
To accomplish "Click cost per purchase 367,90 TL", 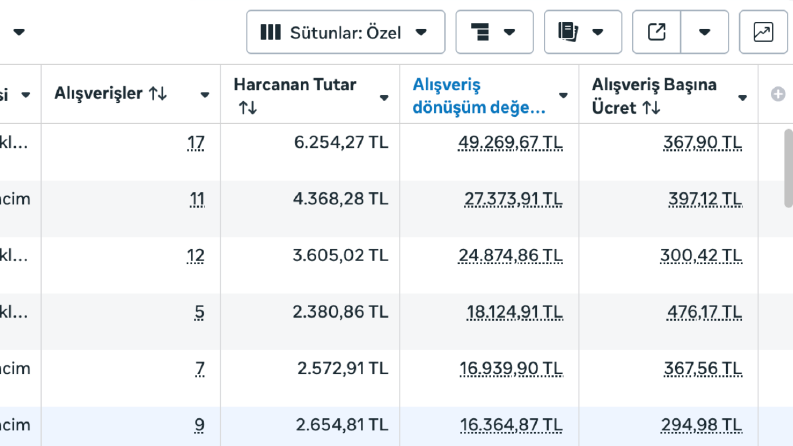I will pos(703,143).
